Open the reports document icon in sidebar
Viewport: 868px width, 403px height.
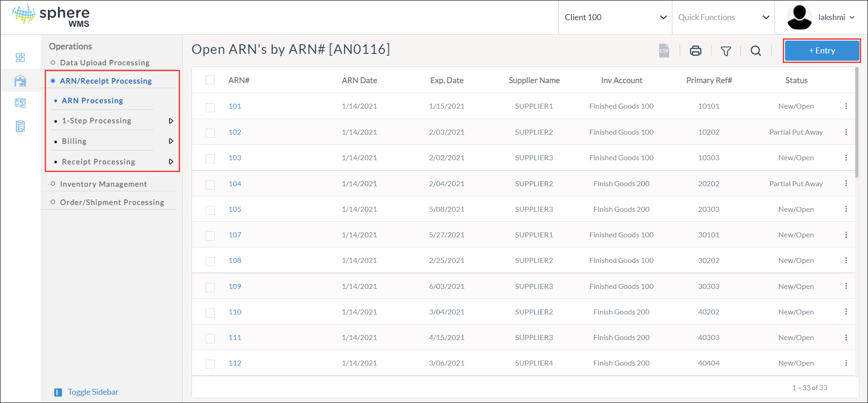(21, 126)
